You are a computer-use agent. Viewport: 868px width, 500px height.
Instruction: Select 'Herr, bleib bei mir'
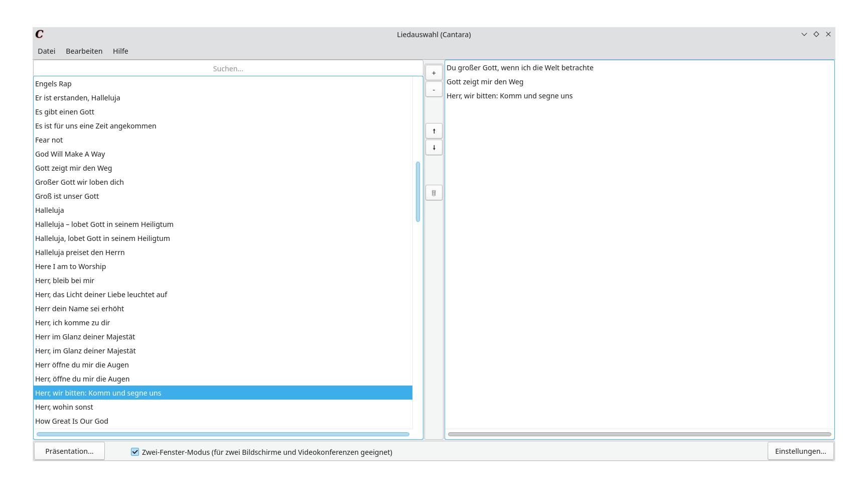(223, 281)
